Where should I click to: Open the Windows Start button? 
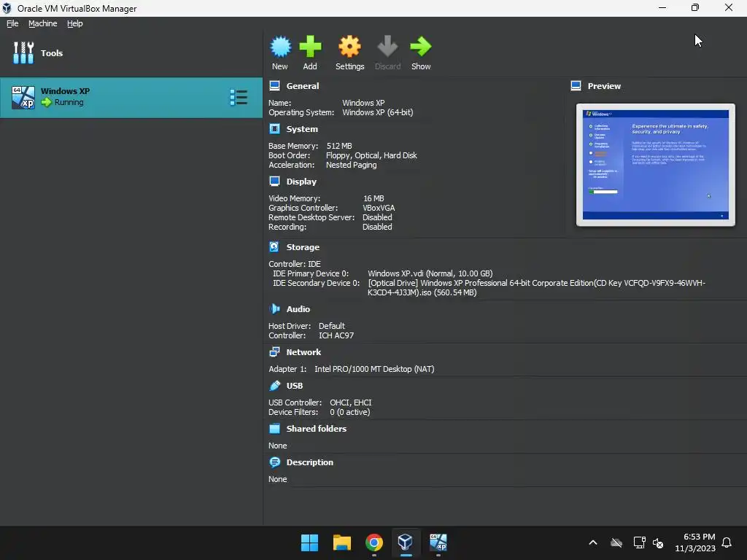click(x=309, y=542)
